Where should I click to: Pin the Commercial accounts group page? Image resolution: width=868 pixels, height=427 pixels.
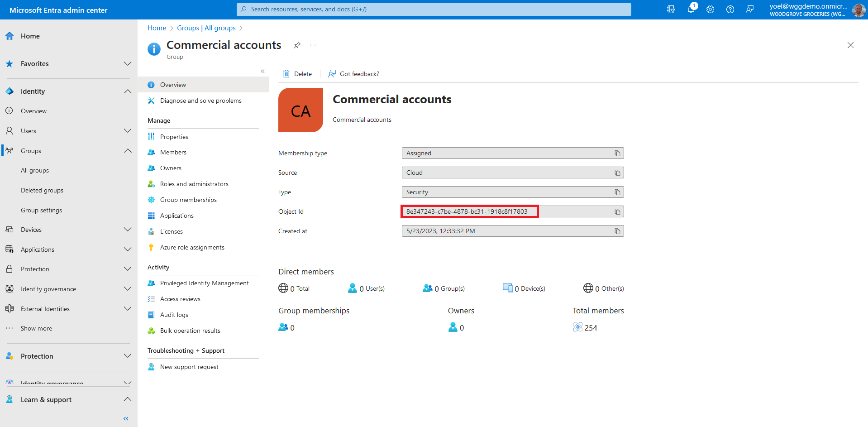pyautogui.click(x=297, y=45)
